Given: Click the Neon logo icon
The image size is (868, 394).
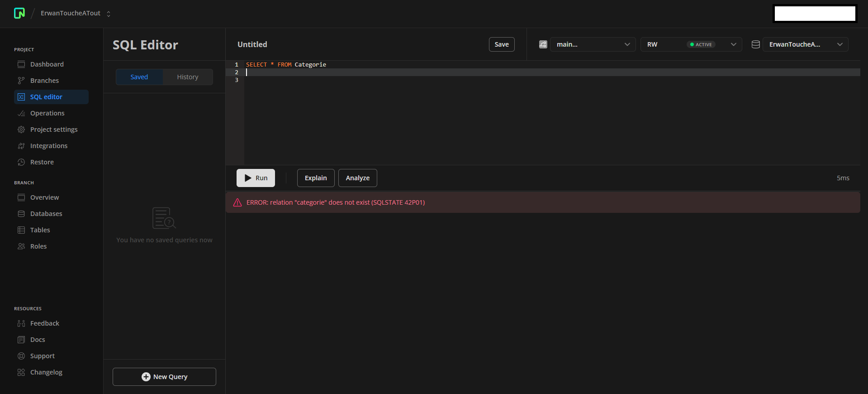Looking at the screenshot, I should point(19,13).
